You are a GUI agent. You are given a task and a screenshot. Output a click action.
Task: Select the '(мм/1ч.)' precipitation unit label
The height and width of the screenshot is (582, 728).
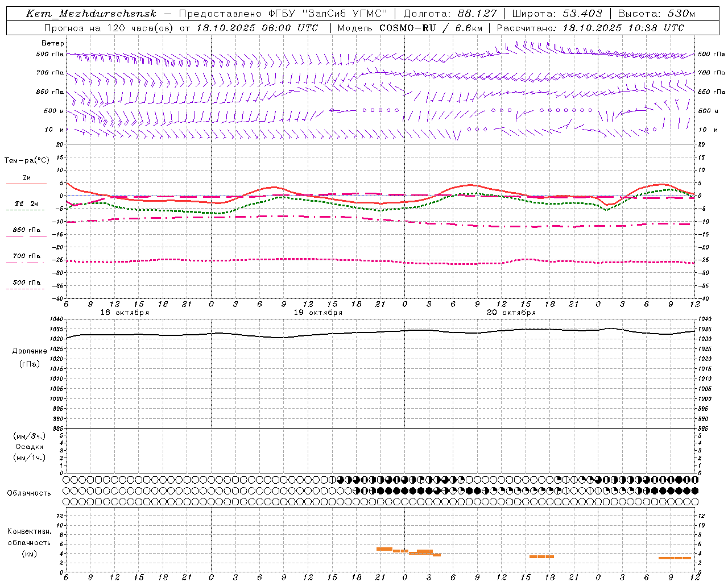30,458
